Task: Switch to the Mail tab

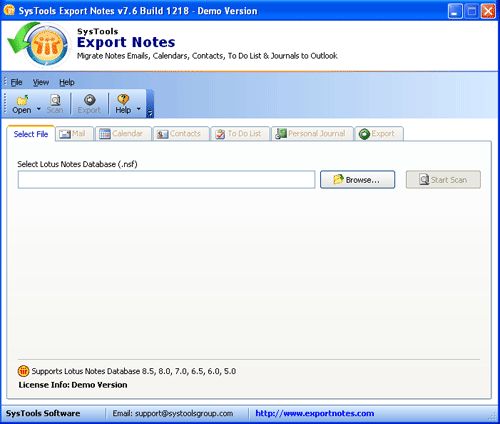Action: coord(74,134)
